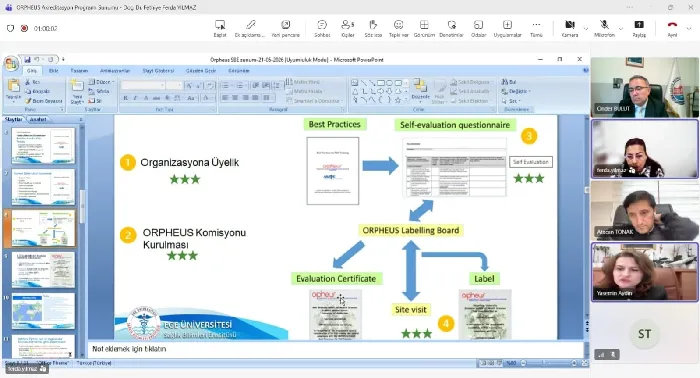Switch to the Animasyonlar tab
The height and width of the screenshot is (378, 700).
[x=115, y=71]
